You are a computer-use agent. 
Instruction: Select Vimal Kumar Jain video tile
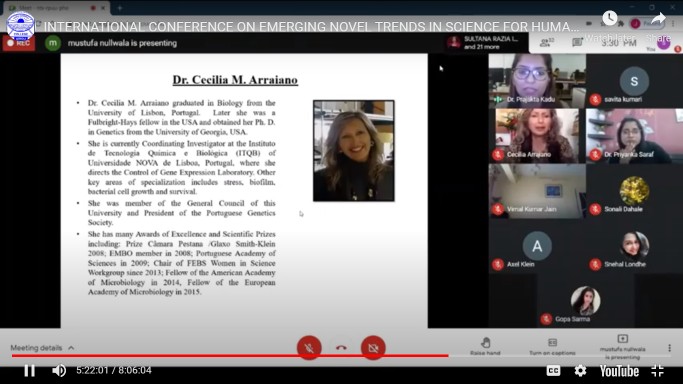click(x=537, y=191)
